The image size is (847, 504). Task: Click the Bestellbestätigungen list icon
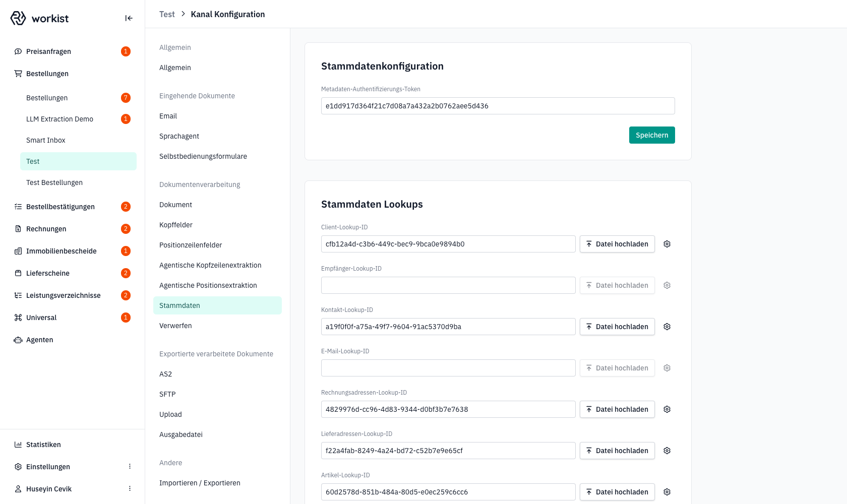tap(18, 207)
